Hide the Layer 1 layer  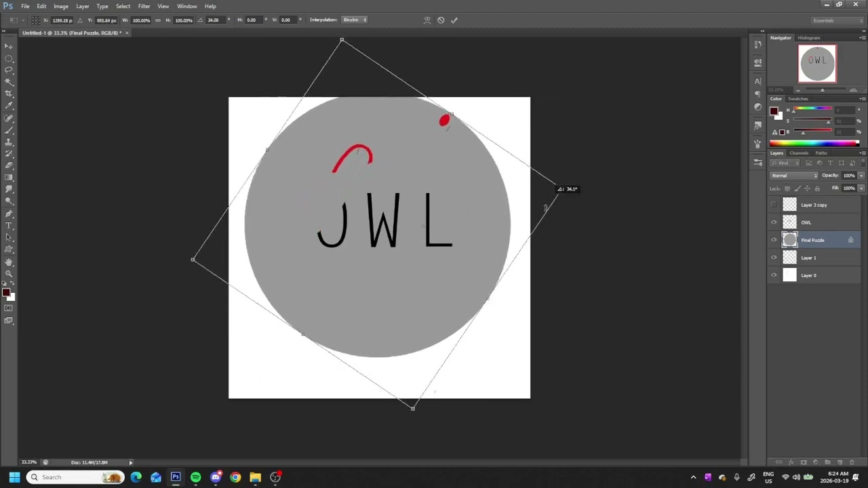774,258
